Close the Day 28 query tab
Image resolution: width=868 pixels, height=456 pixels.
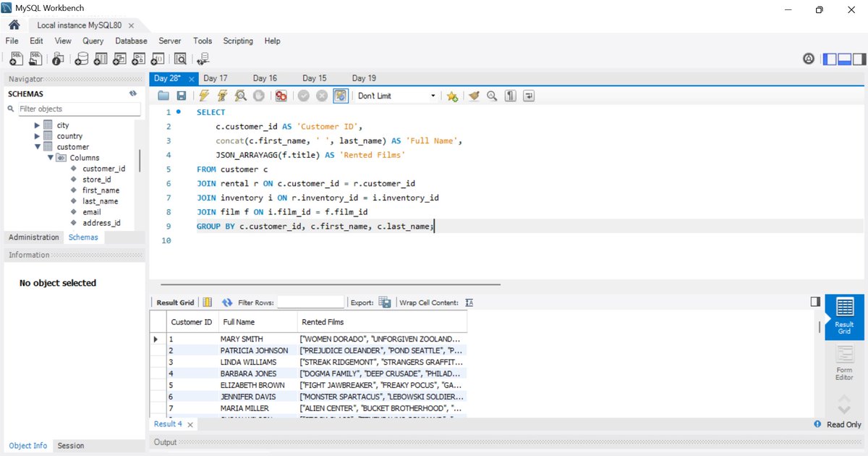coord(191,79)
